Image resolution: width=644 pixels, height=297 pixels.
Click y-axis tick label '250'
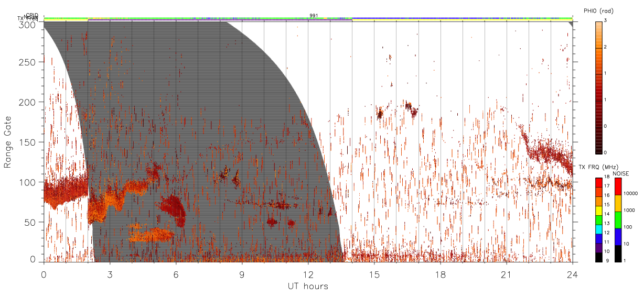pyautogui.click(x=28, y=62)
